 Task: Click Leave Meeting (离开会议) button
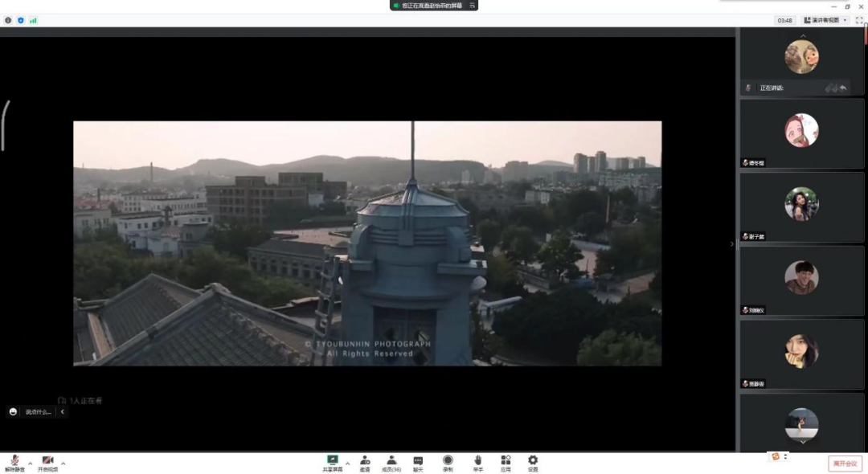845,464
